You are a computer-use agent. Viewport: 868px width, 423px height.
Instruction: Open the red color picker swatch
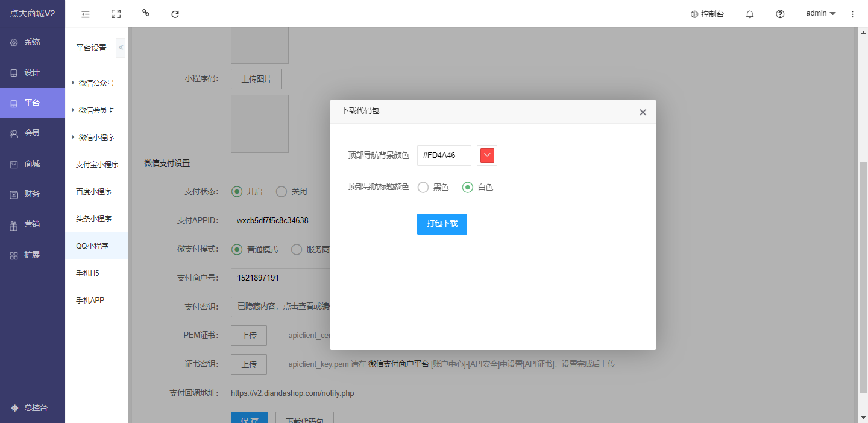click(x=487, y=156)
